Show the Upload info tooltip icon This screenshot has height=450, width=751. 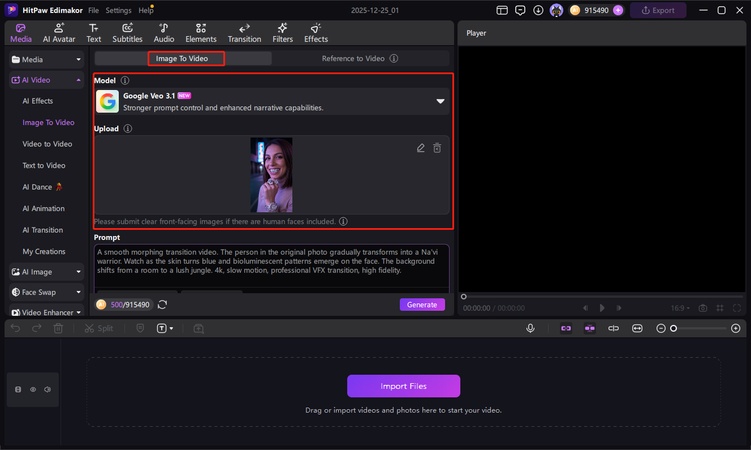[127, 128]
